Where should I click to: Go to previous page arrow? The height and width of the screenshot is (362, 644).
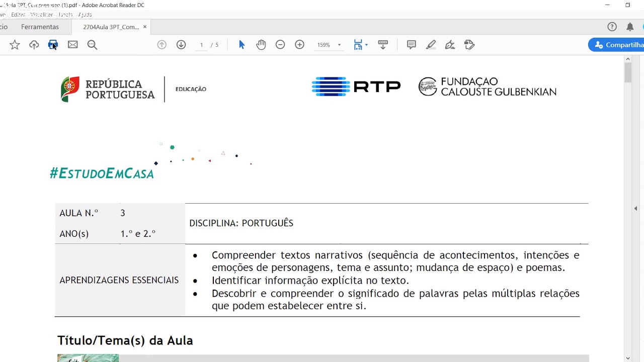[162, 45]
